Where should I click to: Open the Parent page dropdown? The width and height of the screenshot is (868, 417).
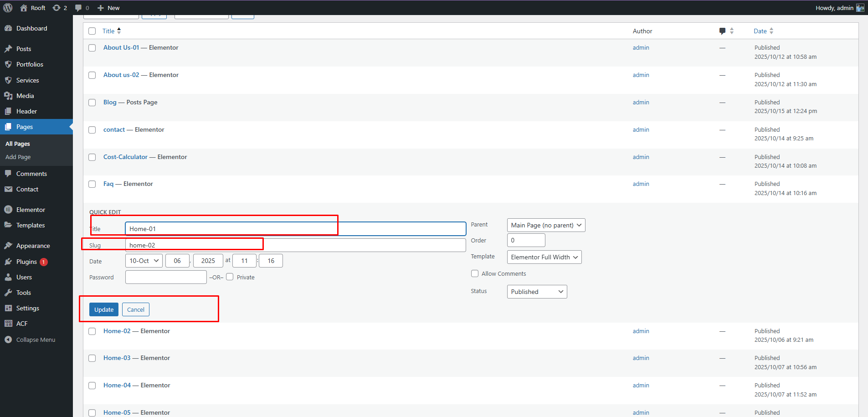pos(546,225)
